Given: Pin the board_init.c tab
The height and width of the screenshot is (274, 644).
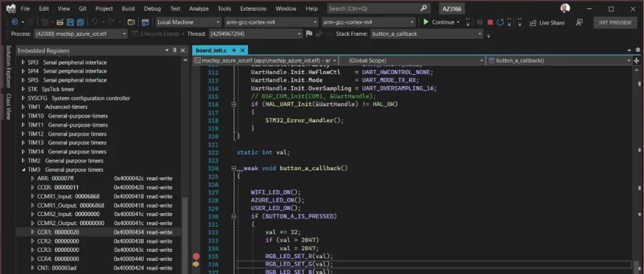Looking at the screenshot, I should click(234, 50).
